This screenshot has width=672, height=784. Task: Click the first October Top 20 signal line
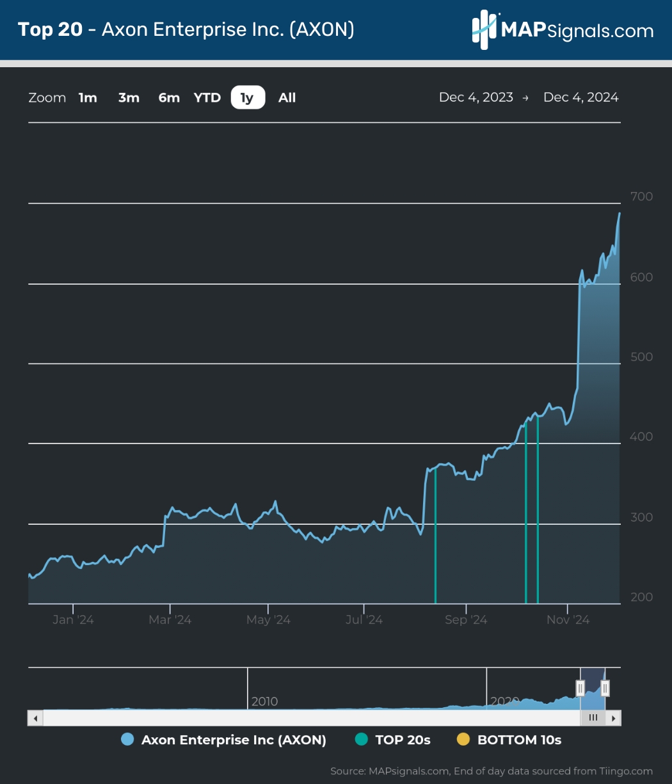pos(526,513)
